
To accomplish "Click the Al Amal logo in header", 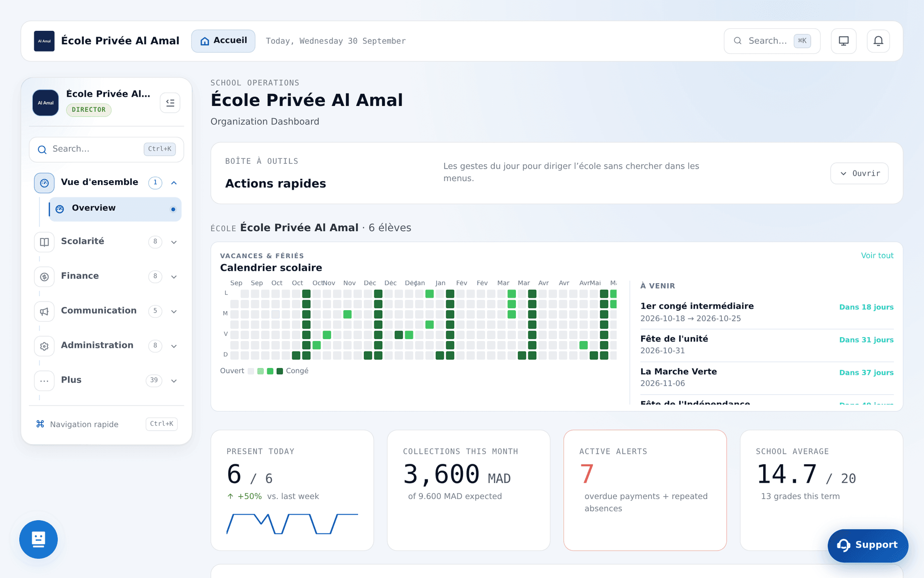I will (x=44, y=41).
